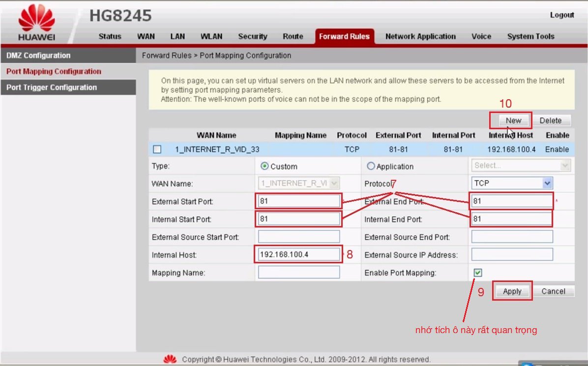Click the Protocol column header

[352, 135]
